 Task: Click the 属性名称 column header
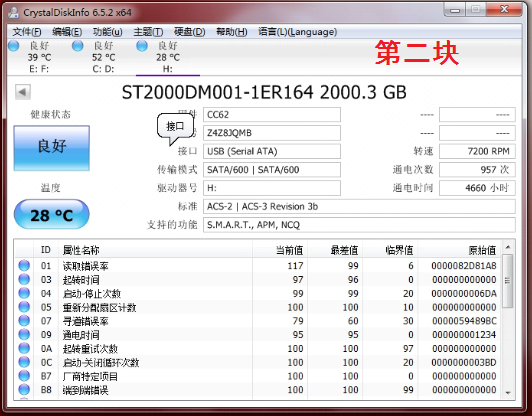pos(155,250)
